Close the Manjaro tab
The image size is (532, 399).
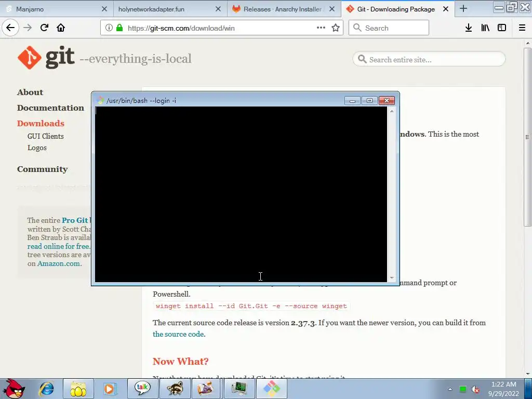click(x=104, y=9)
